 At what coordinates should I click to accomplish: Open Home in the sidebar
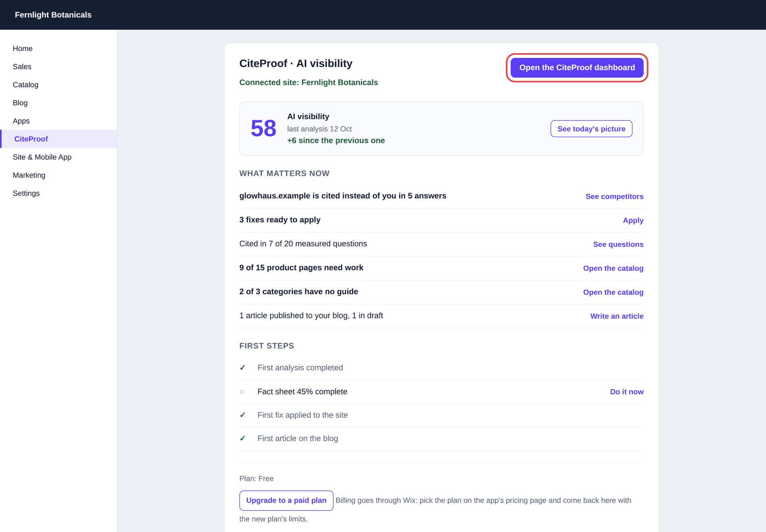pyautogui.click(x=59, y=48)
